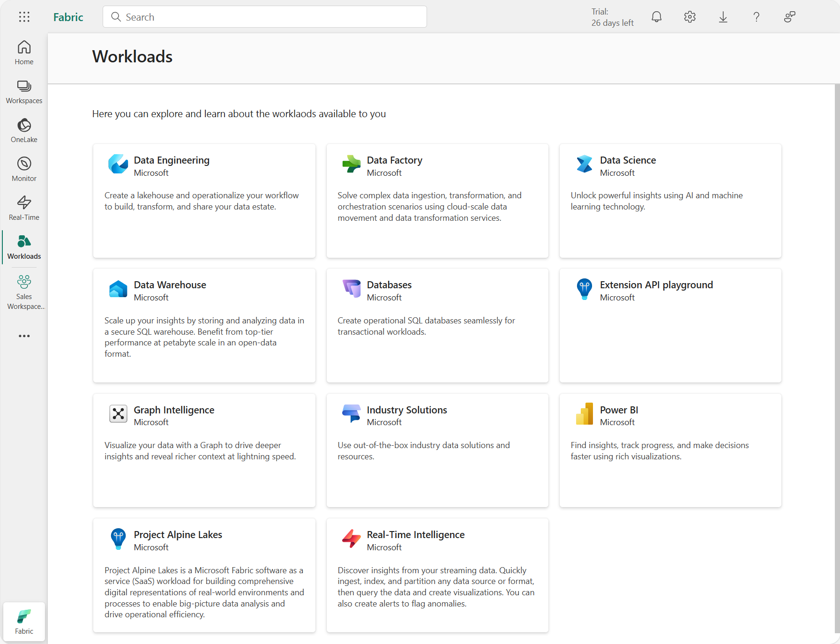The height and width of the screenshot is (644, 840).
Task: Click the Industry Solutions description text
Action: click(x=424, y=451)
